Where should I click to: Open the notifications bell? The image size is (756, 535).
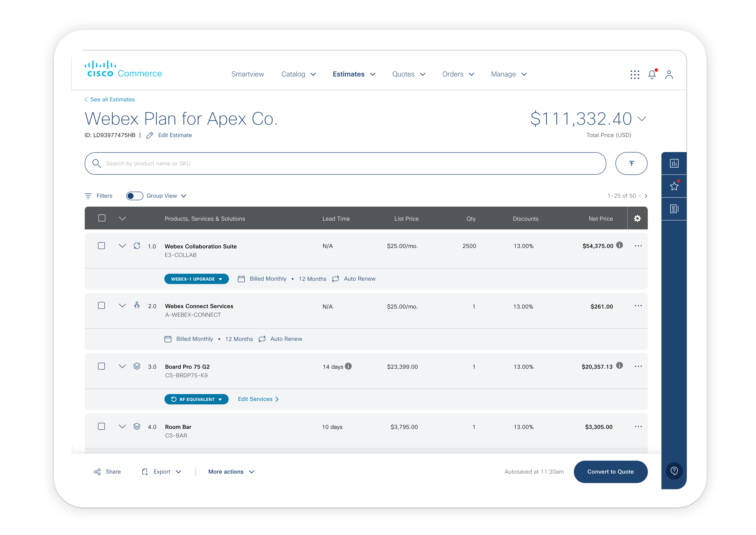pos(652,74)
